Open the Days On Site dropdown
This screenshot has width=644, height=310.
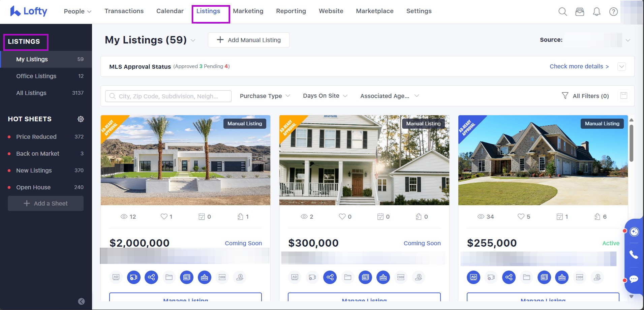point(325,96)
